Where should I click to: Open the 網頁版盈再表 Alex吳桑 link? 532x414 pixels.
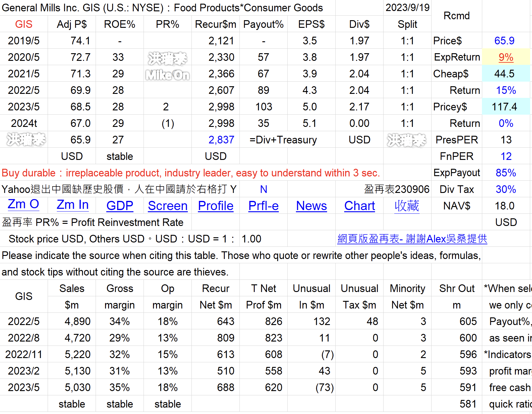412,238
